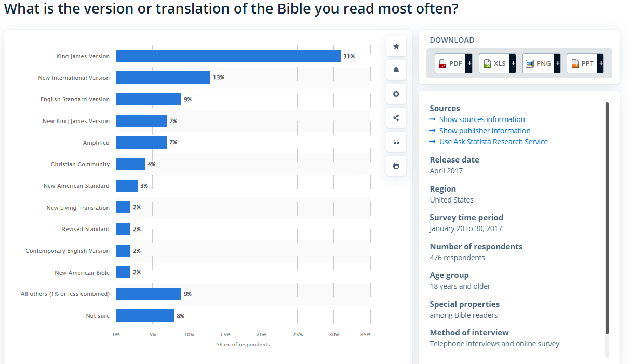
Task: Click the King James Version bar
Action: coord(228,56)
